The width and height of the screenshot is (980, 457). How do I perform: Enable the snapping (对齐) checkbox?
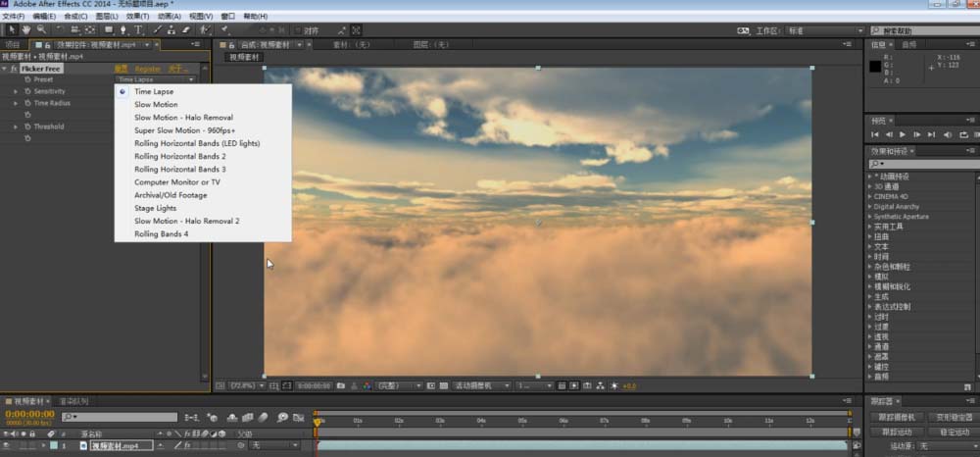(x=296, y=30)
